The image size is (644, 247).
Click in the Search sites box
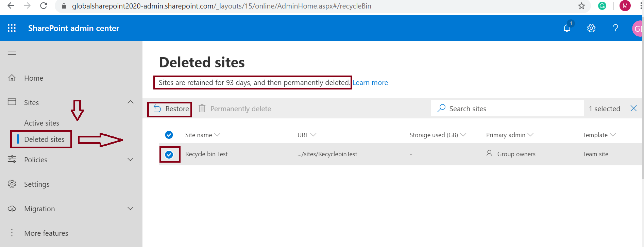pyautogui.click(x=507, y=109)
